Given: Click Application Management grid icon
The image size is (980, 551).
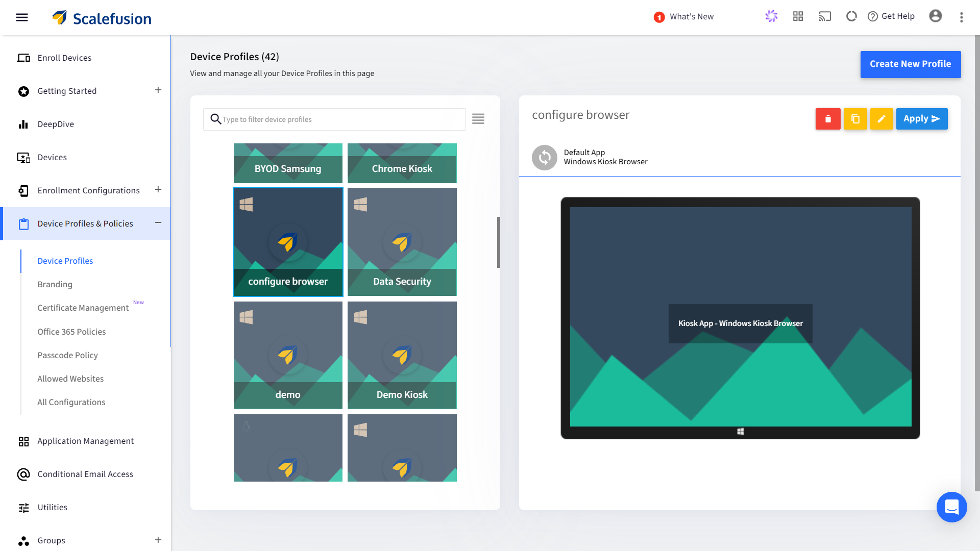Looking at the screenshot, I should pos(23,441).
